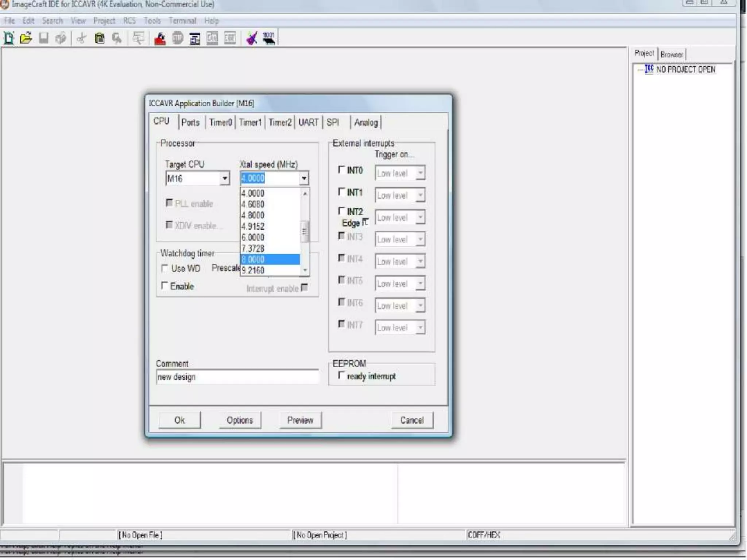Switch to the Timer2 tab
The height and width of the screenshot is (560, 747).
point(280,122)
